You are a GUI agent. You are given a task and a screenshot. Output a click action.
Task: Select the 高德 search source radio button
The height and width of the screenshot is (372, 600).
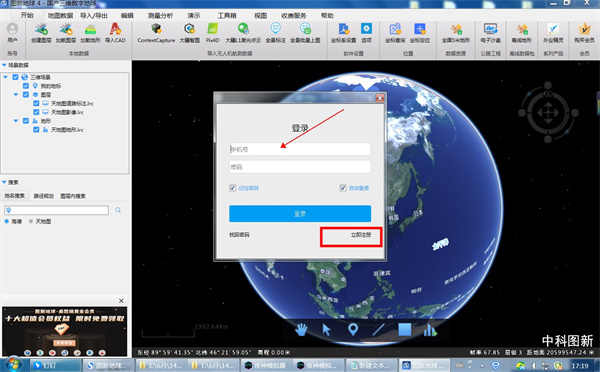tap(7, 221)
